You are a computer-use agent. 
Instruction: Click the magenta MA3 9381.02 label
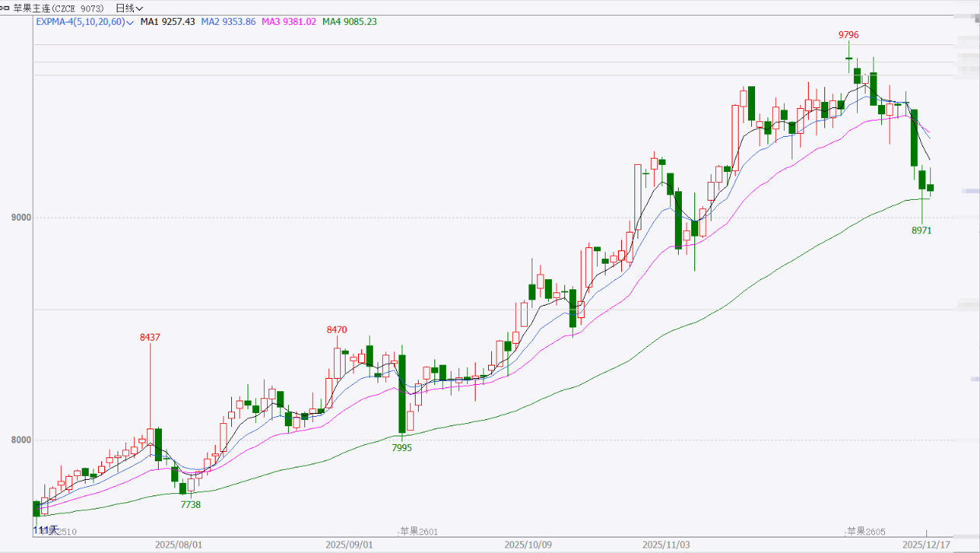[289, 22]
